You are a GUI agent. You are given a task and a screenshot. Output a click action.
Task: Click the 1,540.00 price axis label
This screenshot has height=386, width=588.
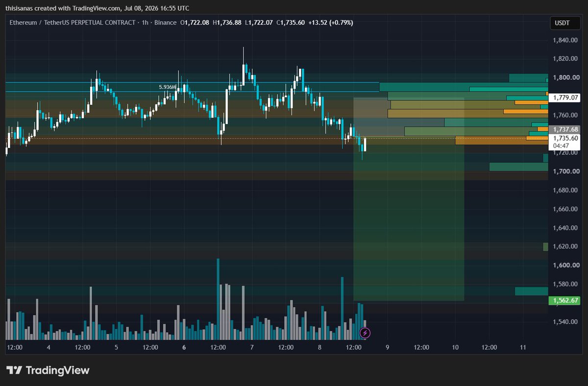coord(566,322)
